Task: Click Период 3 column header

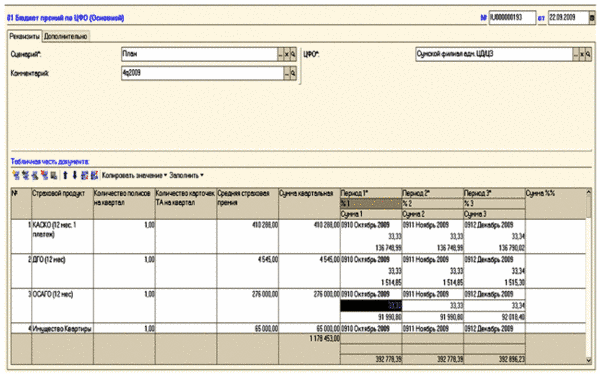Action: 494,193
